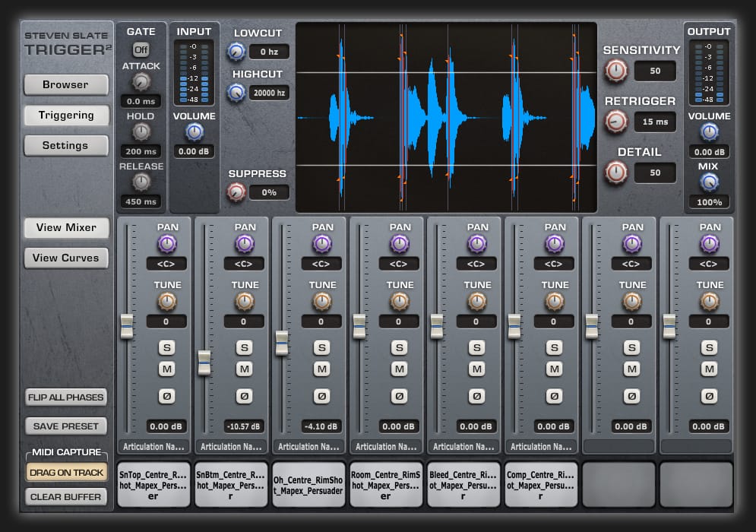The height and width of the screenshot is (532, 756).
Task: Flip phase on Comp_Centre channel
Action: tap(555, 397)
